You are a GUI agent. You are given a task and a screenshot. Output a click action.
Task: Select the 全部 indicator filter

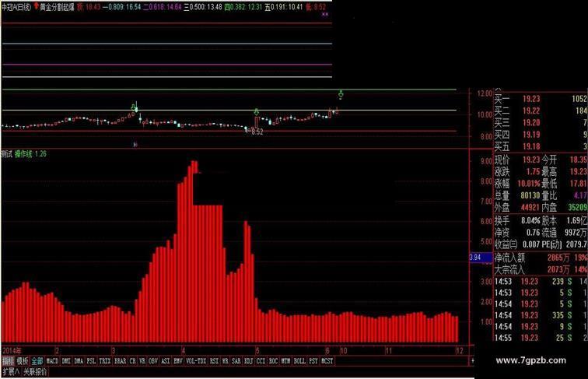37,361
